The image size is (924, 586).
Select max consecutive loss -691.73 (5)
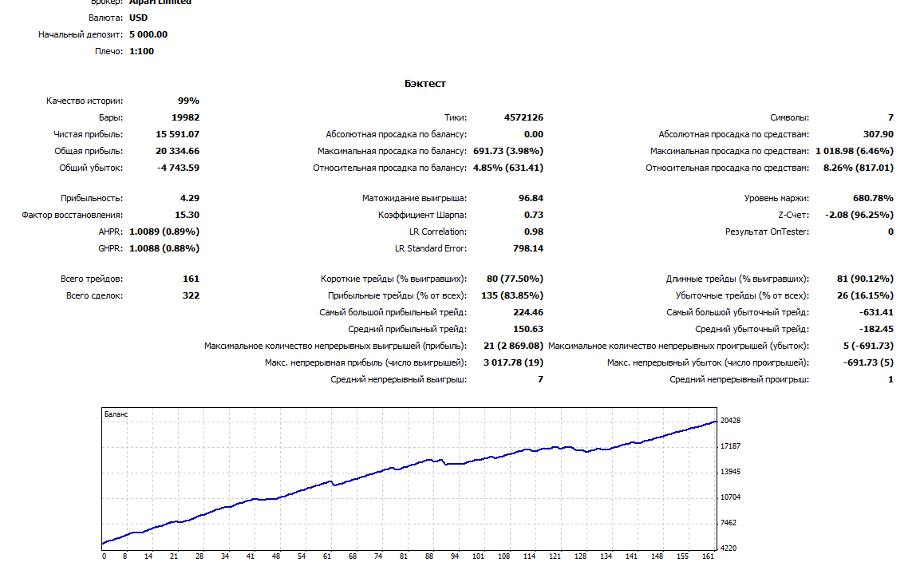coord(868,362)
